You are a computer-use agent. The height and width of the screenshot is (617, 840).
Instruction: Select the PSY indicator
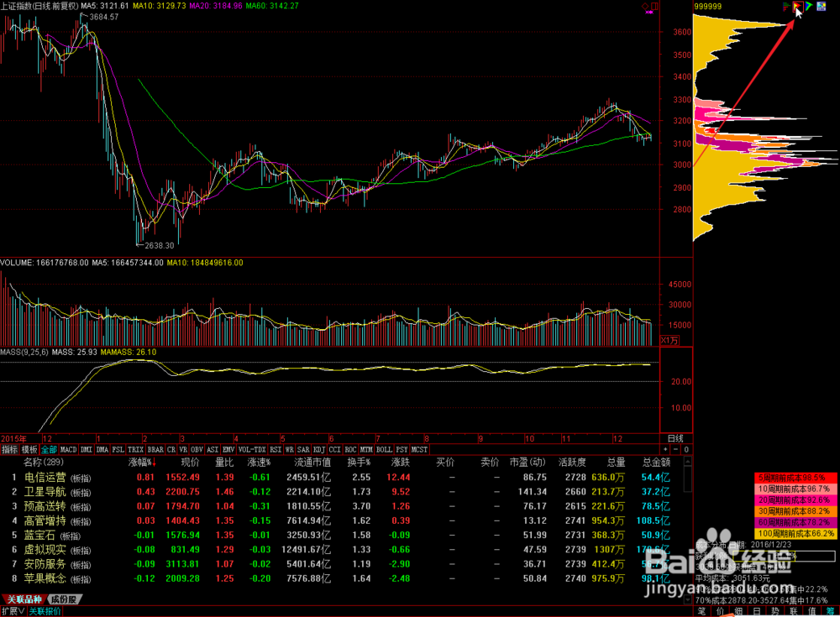(x=402, y=449)
